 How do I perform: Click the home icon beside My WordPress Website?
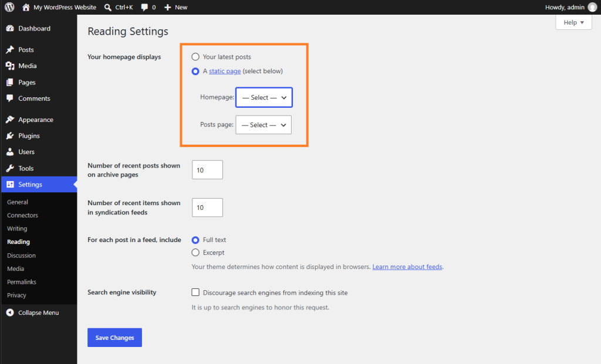[x=26, y=7]
